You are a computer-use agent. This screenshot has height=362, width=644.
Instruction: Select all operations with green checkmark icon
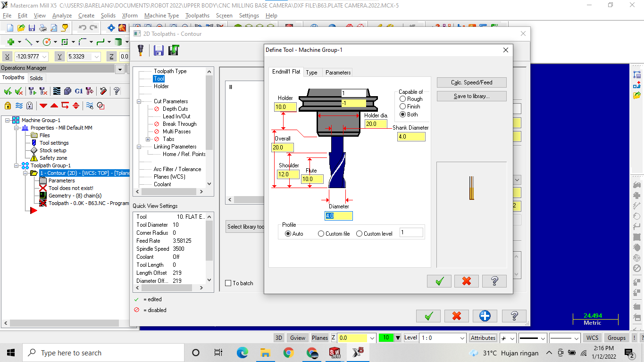[x=8, y=91]
